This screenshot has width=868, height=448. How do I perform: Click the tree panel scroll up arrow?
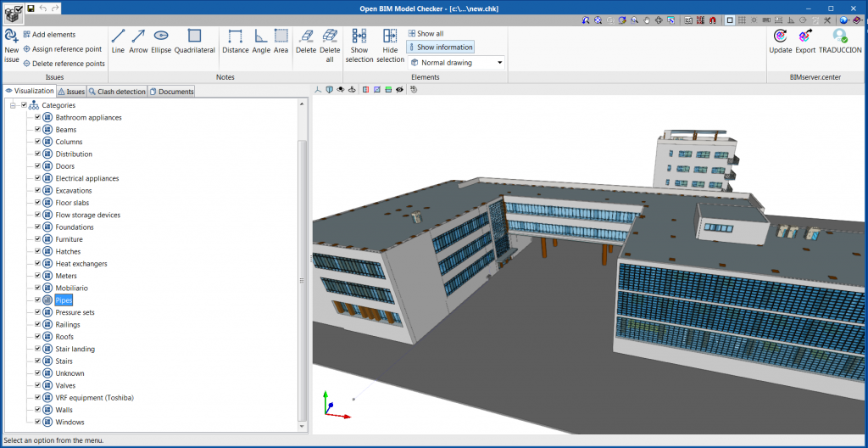point(302,104)
